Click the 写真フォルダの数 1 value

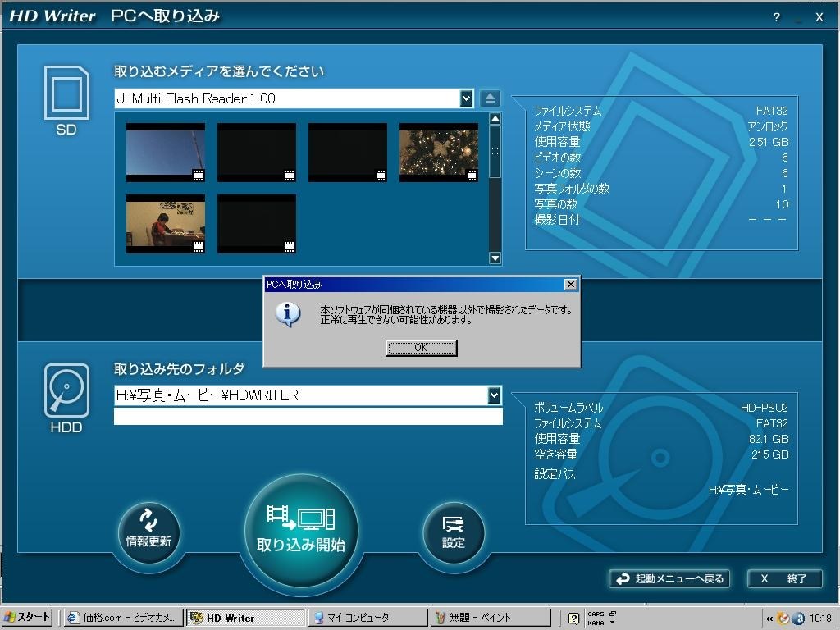[x=784, y=189]
